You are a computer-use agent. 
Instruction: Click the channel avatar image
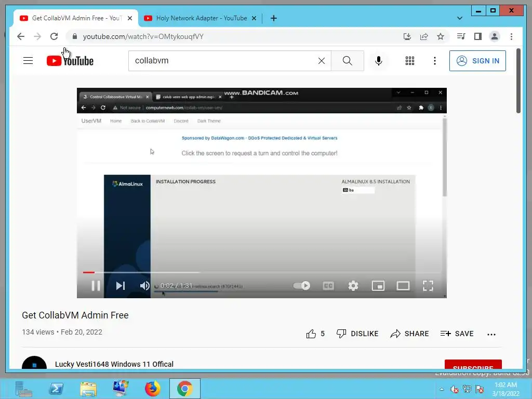tap(34, 363)
